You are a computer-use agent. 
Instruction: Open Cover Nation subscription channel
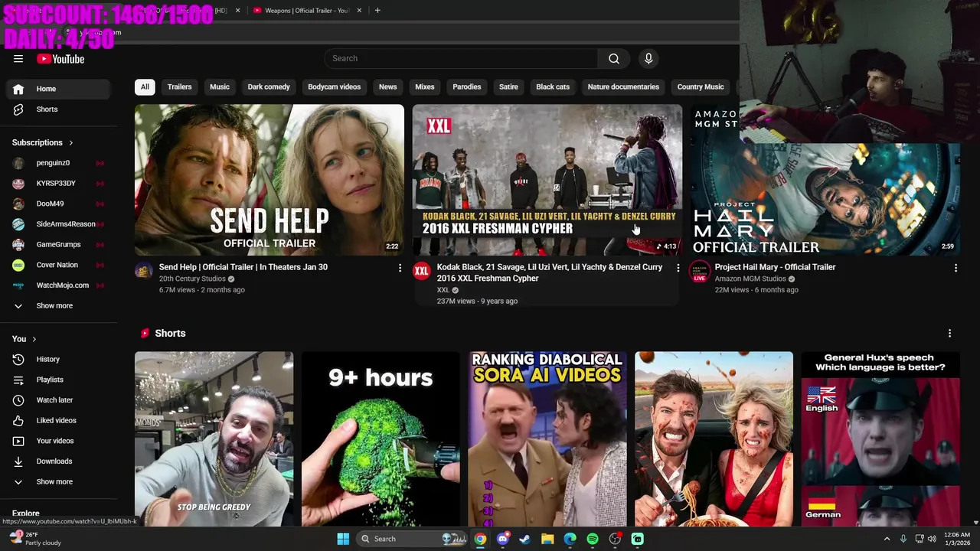[58, 265]
